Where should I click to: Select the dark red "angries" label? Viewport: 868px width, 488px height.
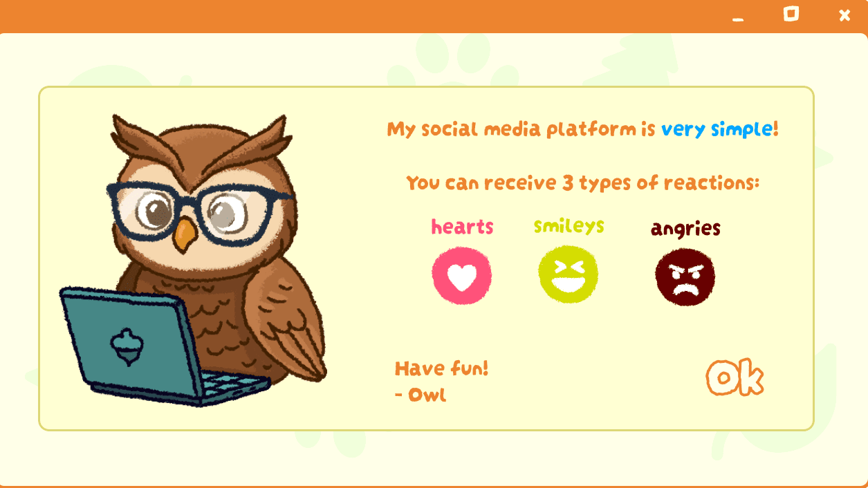point(685,229)
